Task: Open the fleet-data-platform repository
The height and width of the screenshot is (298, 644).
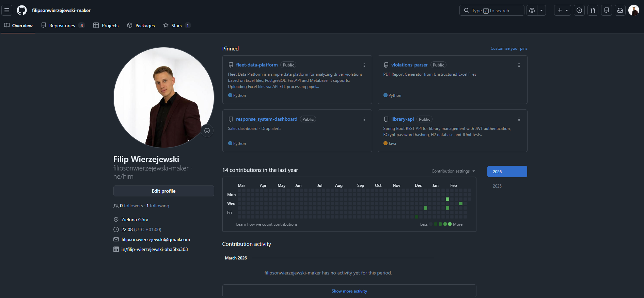Action: [257, 65]
